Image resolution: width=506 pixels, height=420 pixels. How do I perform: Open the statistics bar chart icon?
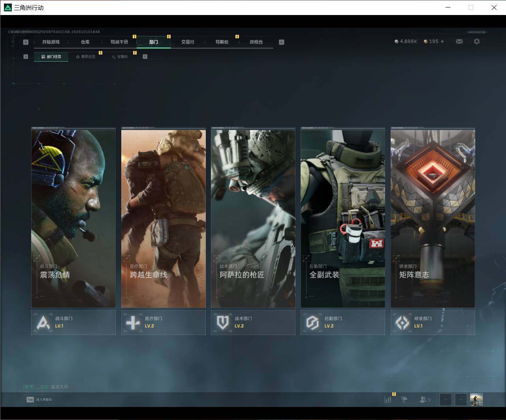pos(387,399)
